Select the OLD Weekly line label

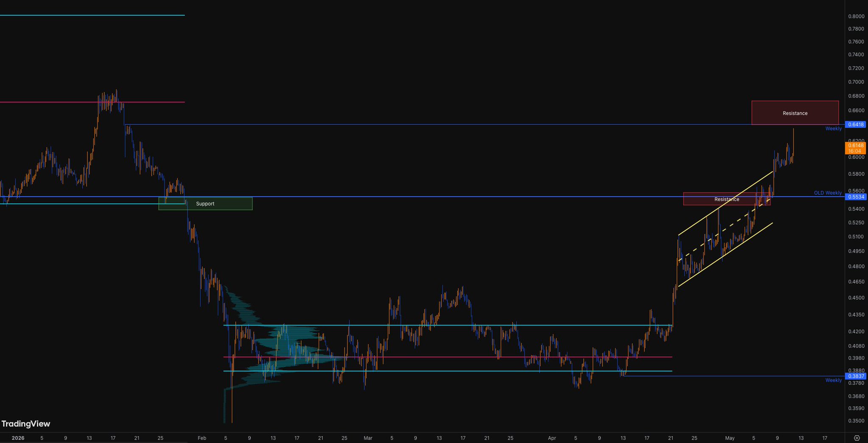(x=828, y=193)
